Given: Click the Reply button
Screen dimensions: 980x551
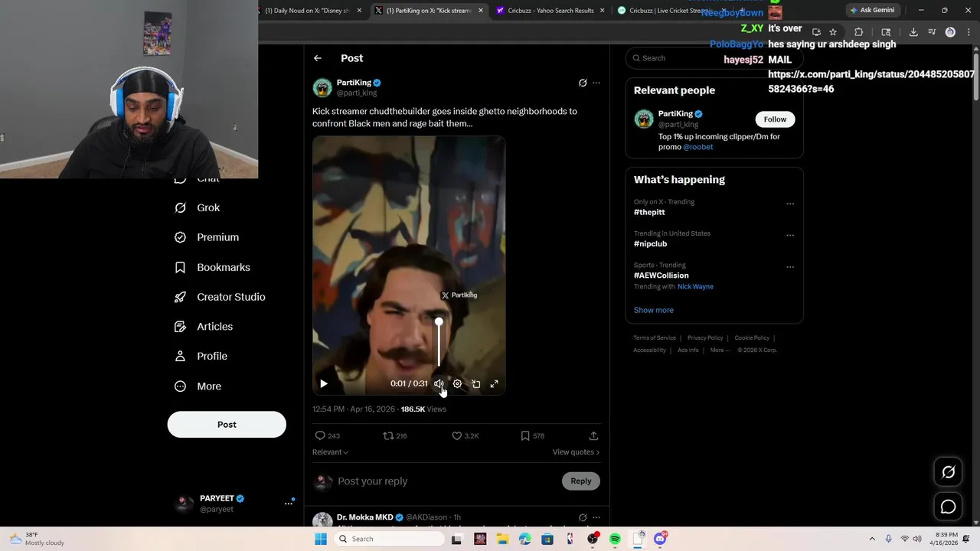Looking at the screenshot, I should tap(581, 481).
